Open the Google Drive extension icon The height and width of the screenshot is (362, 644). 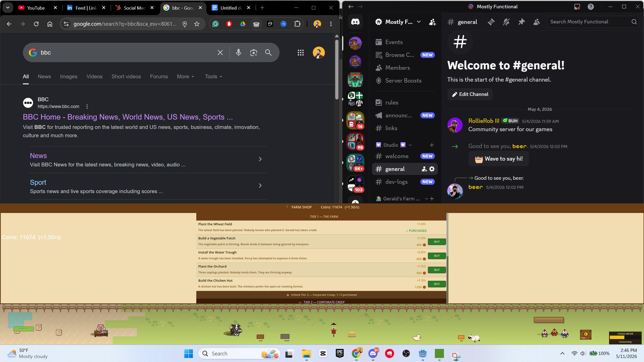tap(243, 24)
